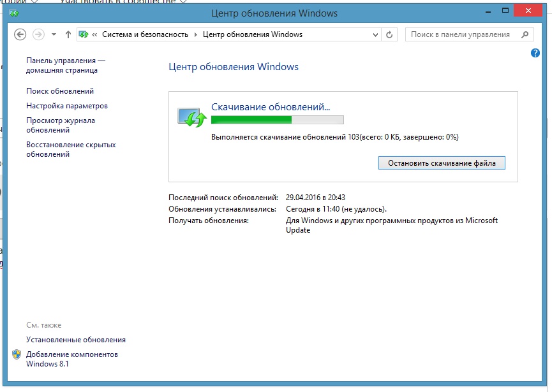The height and width of the screenshot is (392, 552).
Task: Focus the control panel search field
Action: coord(469,34)
